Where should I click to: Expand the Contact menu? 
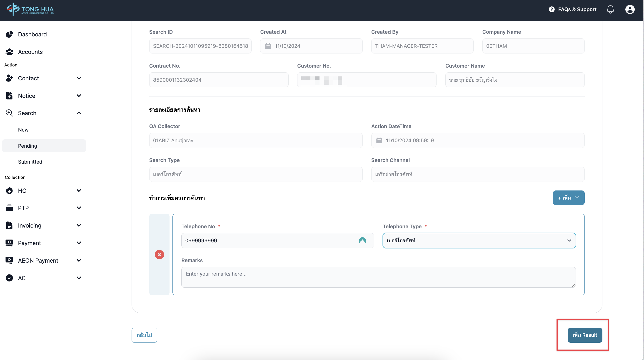click(x=44, y=78)
